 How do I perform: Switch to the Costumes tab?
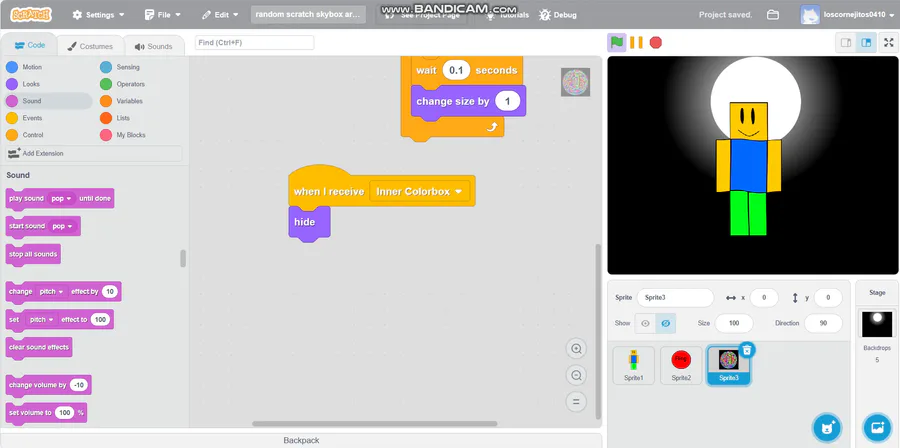(x=90, y=46)
